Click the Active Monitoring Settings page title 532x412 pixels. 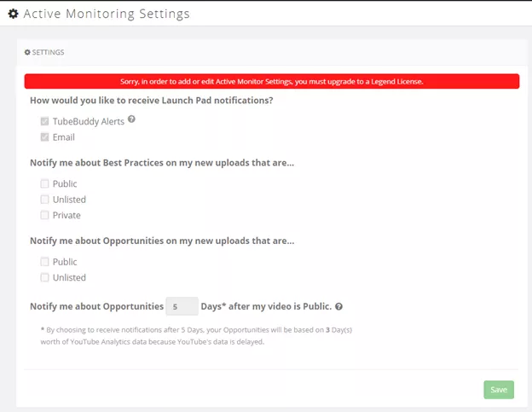pyautogui.click(x=107, y=14)
